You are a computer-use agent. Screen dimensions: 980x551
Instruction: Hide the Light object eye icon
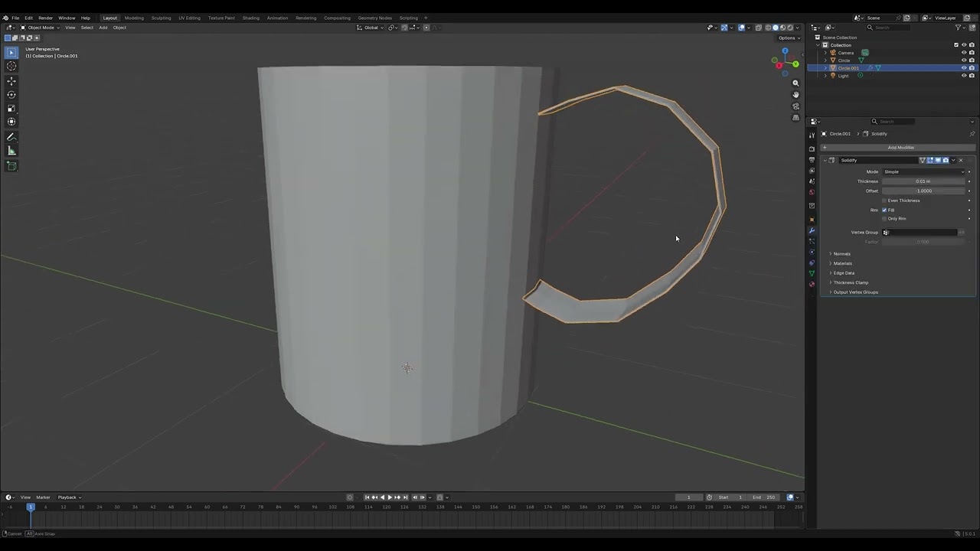(964, 76)
